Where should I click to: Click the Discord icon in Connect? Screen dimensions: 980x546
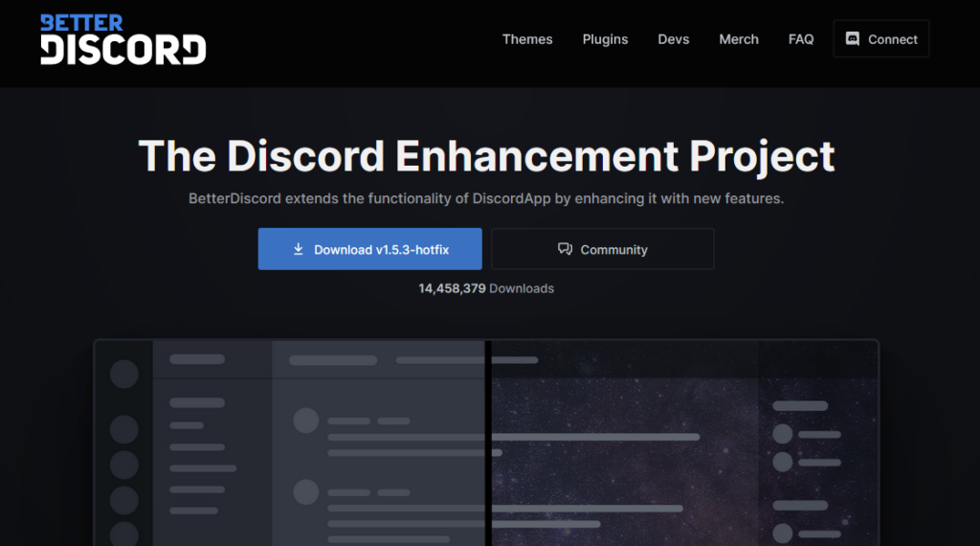click(853, 38)
